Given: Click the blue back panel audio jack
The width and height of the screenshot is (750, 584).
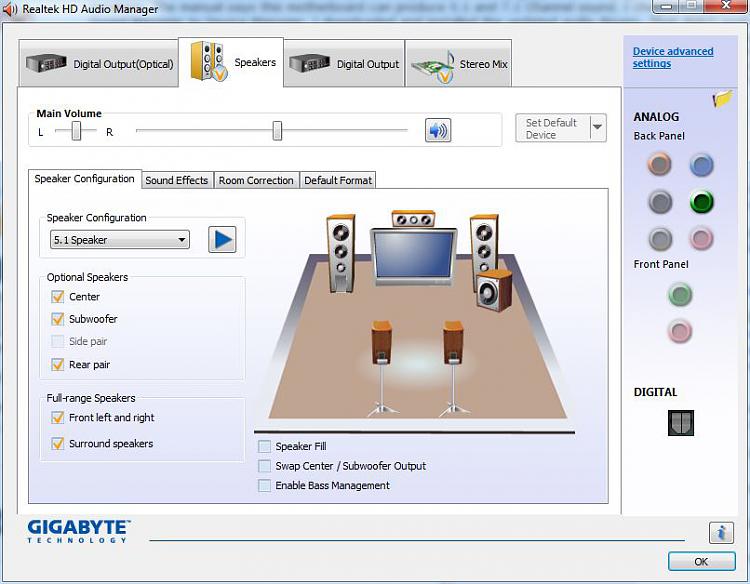Looking at the screenshot, I should pyautogui.click(x=701, y=165).
